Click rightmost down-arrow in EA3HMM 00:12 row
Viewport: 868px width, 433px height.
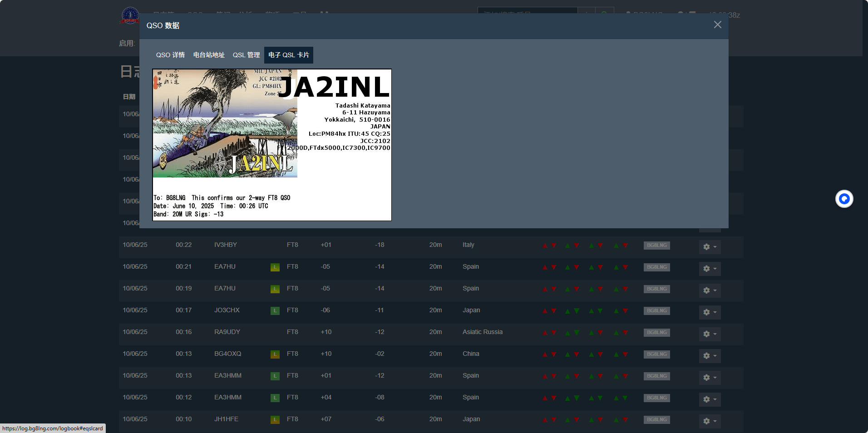625,398
